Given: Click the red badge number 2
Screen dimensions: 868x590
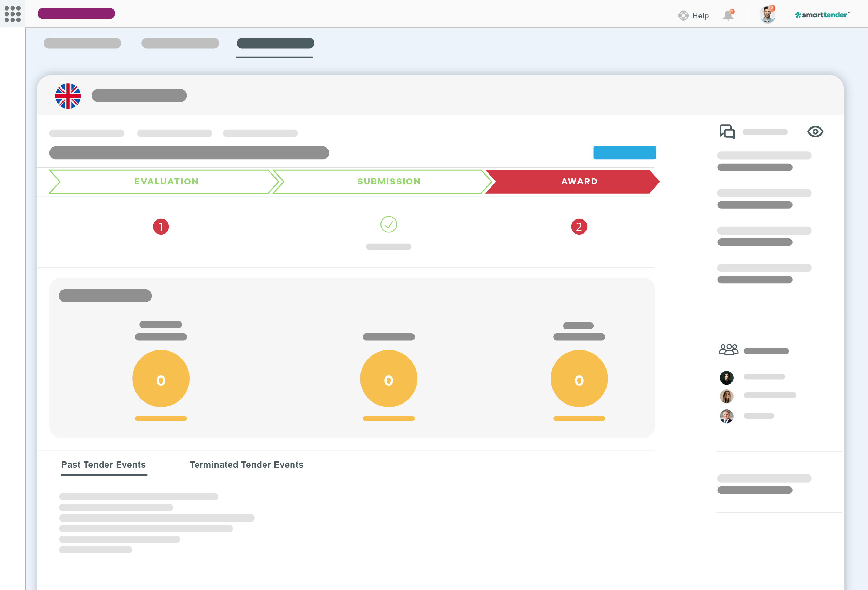Looking at the screenshot, I should tap(579, 227).
